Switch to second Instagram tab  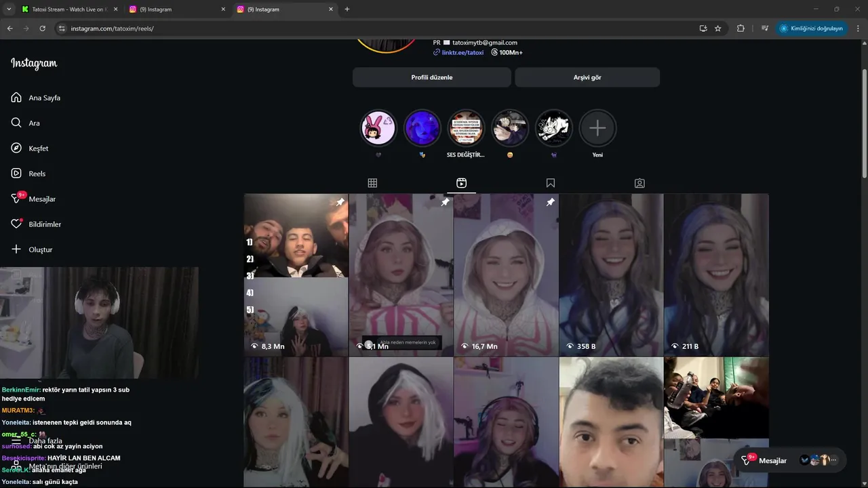178,9
